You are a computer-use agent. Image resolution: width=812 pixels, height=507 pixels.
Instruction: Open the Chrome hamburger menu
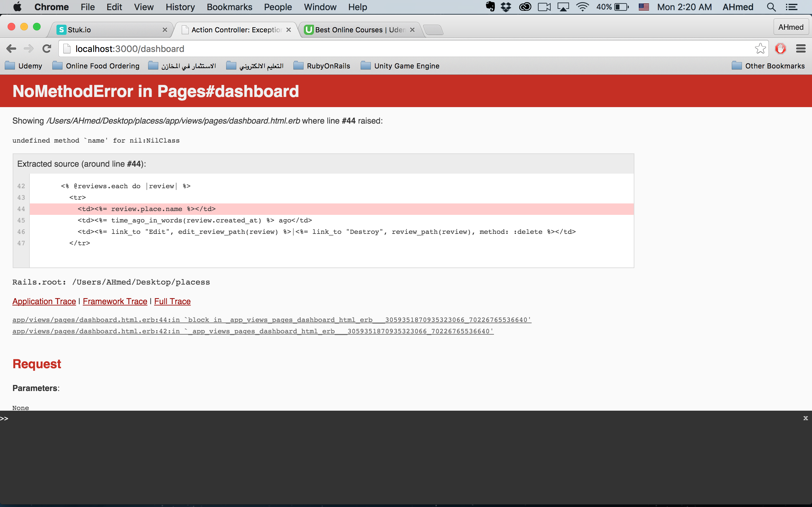coord(801,49)
